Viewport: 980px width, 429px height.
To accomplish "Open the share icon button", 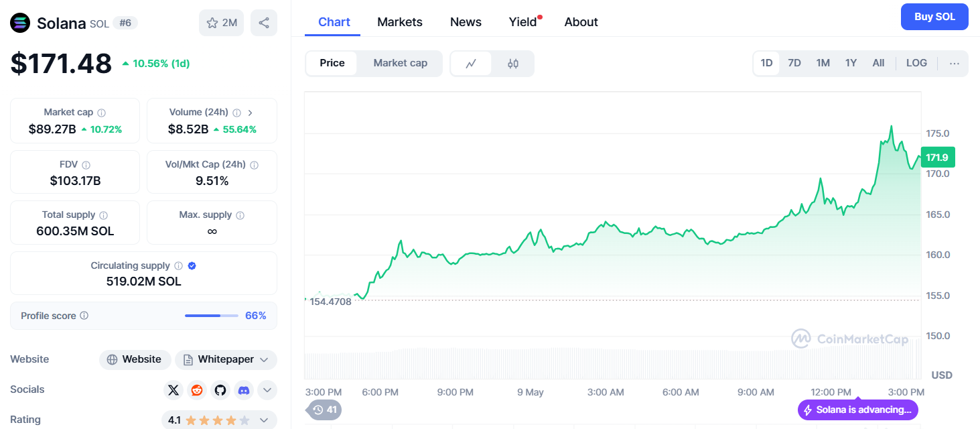I will pos(264,23).
